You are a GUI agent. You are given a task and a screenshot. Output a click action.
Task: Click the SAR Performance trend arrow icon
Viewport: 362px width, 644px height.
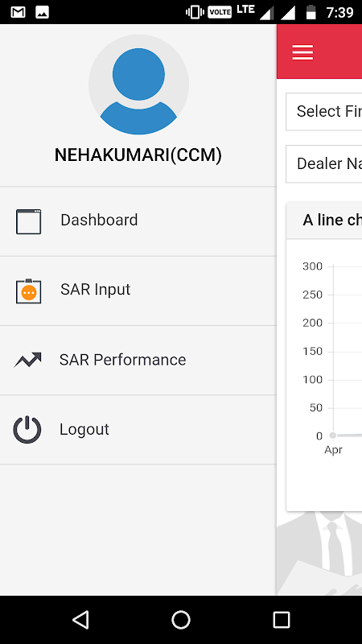click(27, 360)
